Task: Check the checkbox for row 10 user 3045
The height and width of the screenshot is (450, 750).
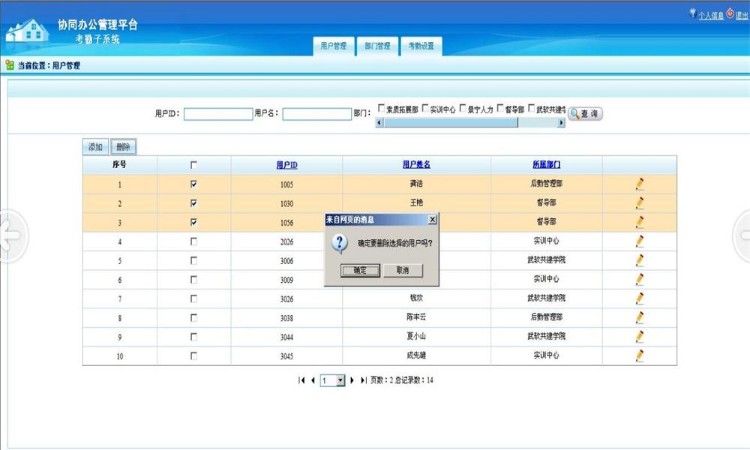Action: point(194,356)
